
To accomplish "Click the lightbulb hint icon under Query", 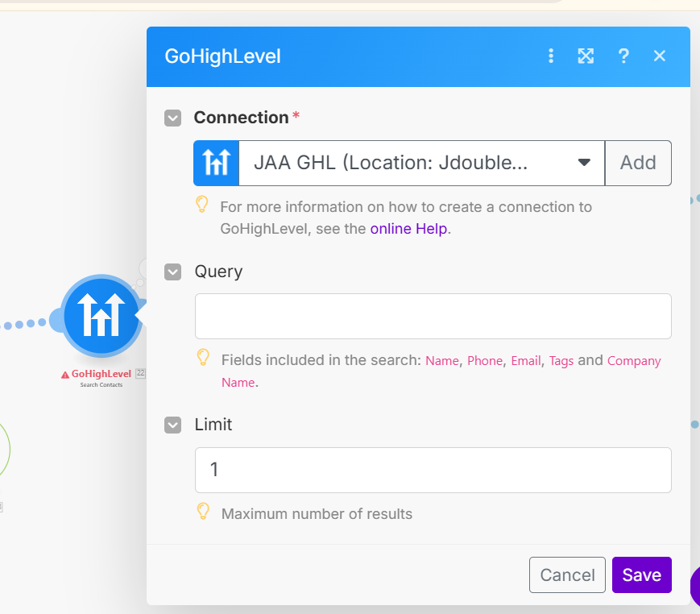I will pyautogui.click(x=203, y=357).
